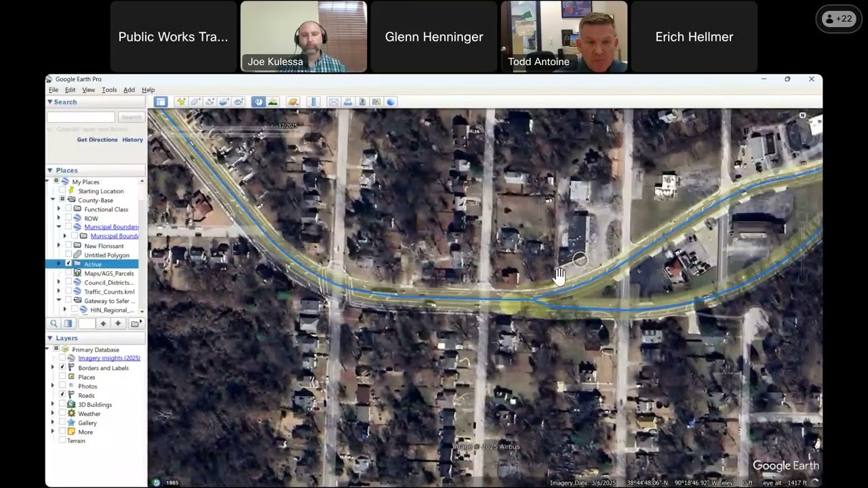Click the 3D Buildings layer icon
Screen dimensions: 868x488
pos(71,405)
